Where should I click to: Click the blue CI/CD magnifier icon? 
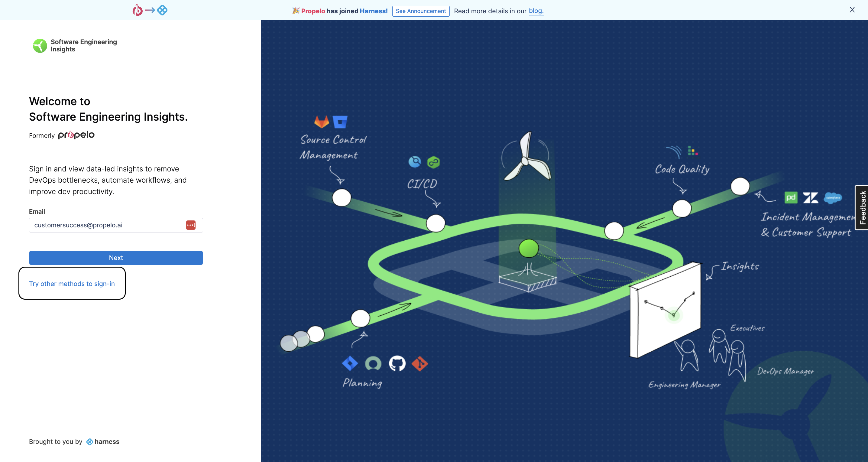pyautogui.click(x=415, y=162)
